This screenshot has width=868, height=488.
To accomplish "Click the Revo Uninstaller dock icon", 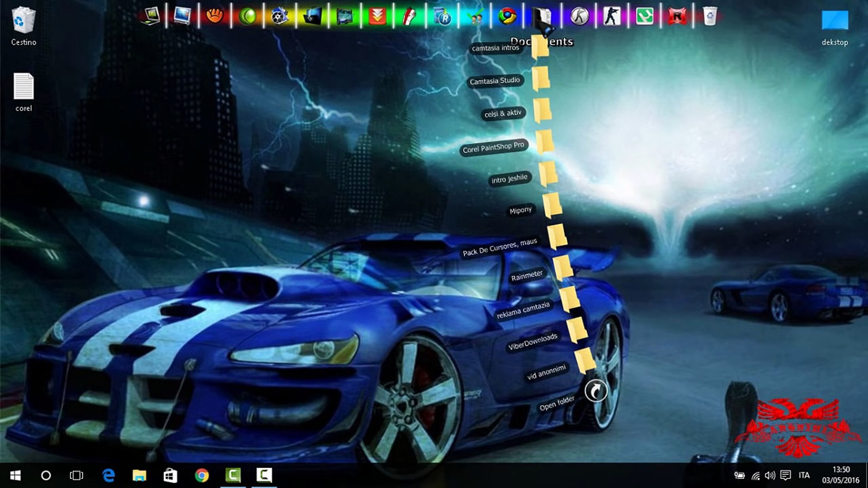I will [x=443, y=17].
